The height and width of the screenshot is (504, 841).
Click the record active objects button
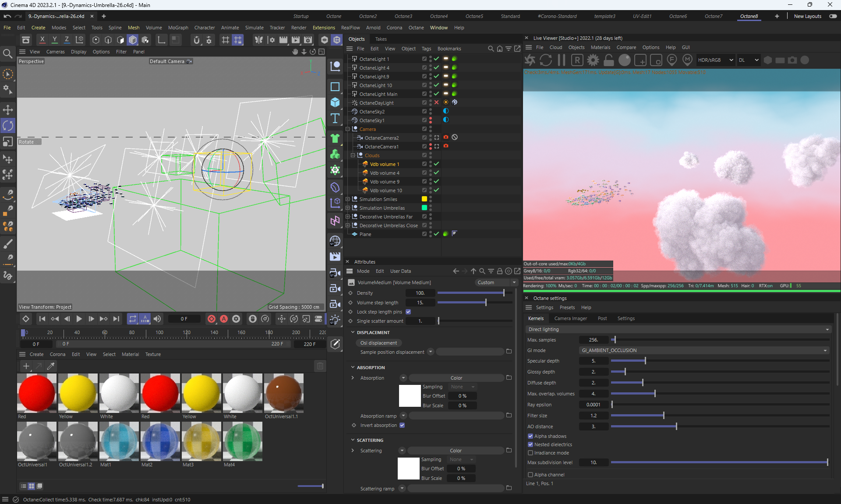pyautogui.click(x=212, y=319)
